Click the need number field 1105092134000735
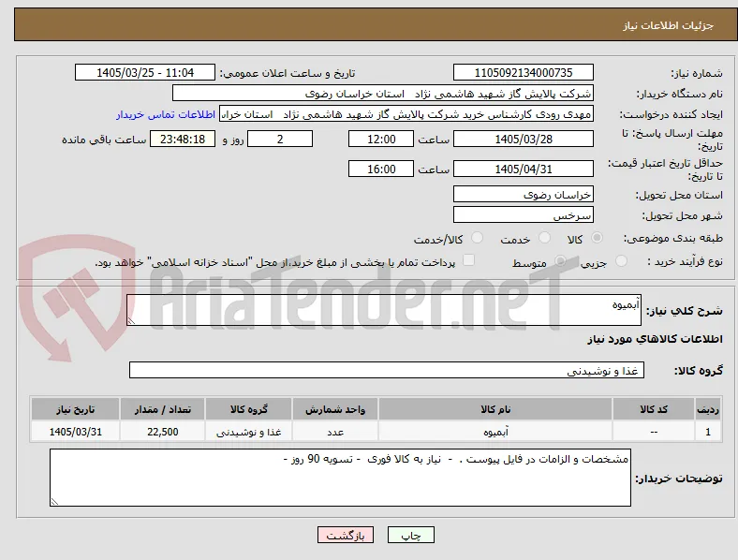Screen dimensions: 738x560 click(x=524, y=72)
